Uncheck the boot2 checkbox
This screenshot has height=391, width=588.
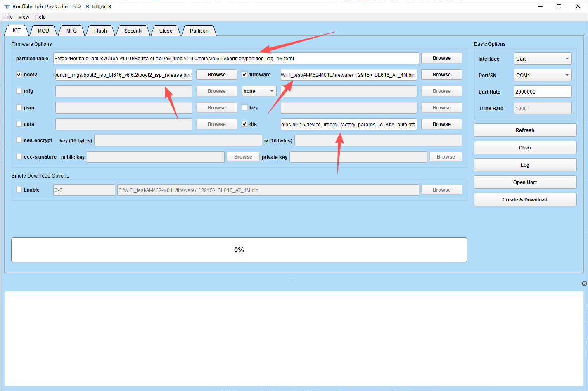pos(19,75)
